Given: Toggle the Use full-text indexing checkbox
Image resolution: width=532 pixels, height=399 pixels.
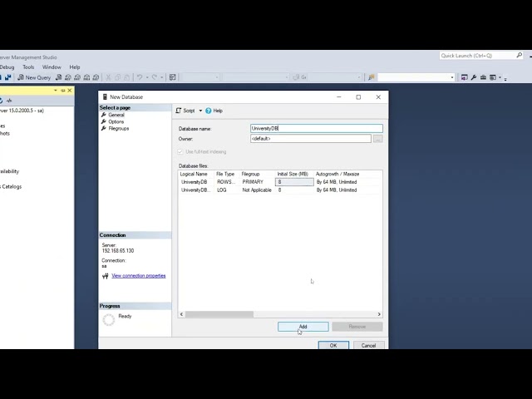Looking at the screenshot, I should point(180,151).
